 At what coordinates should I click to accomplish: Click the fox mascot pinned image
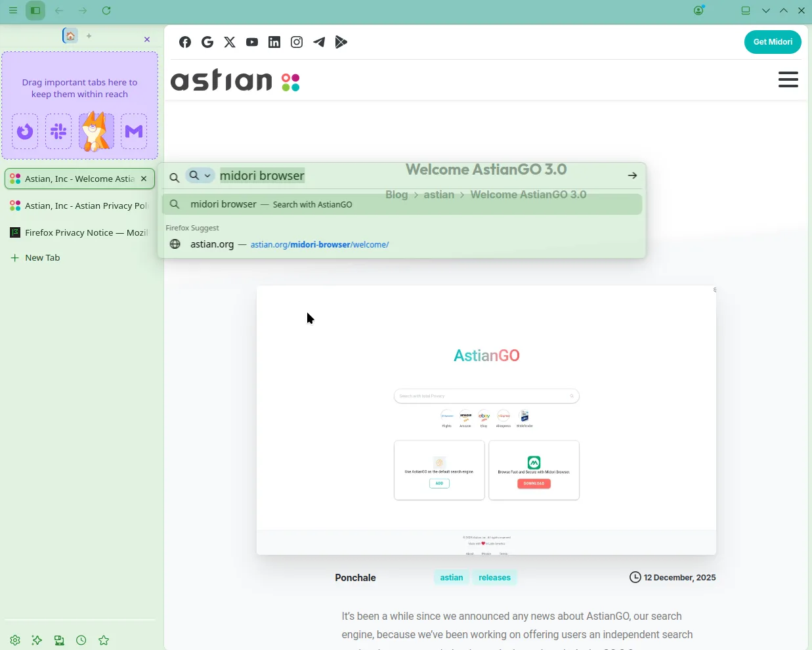coord(96,131)
